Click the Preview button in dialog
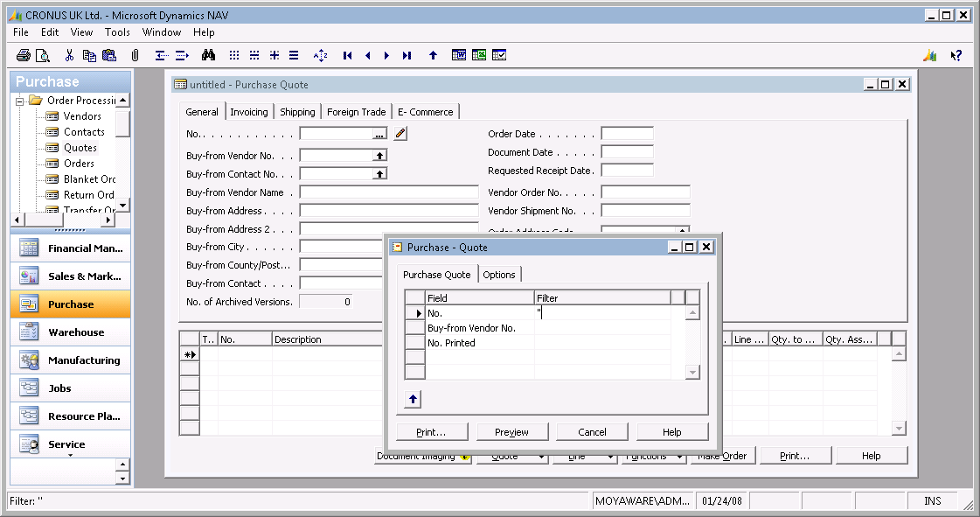 [x=512, y=432]
